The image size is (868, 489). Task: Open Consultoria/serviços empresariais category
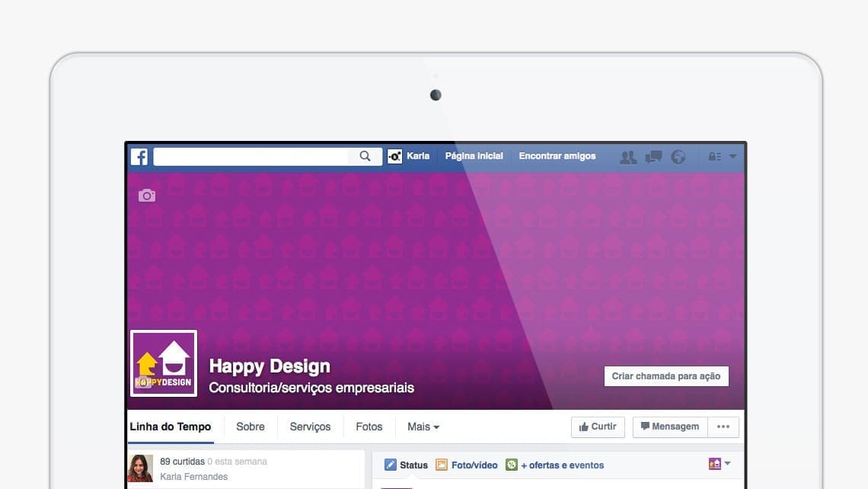[x=311, y=388]
